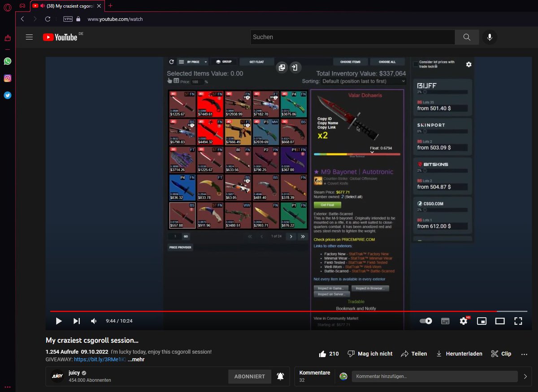The width and height of the screenshot is (538, 392).
Task: Mute the video volume
Action: (94, 321)
